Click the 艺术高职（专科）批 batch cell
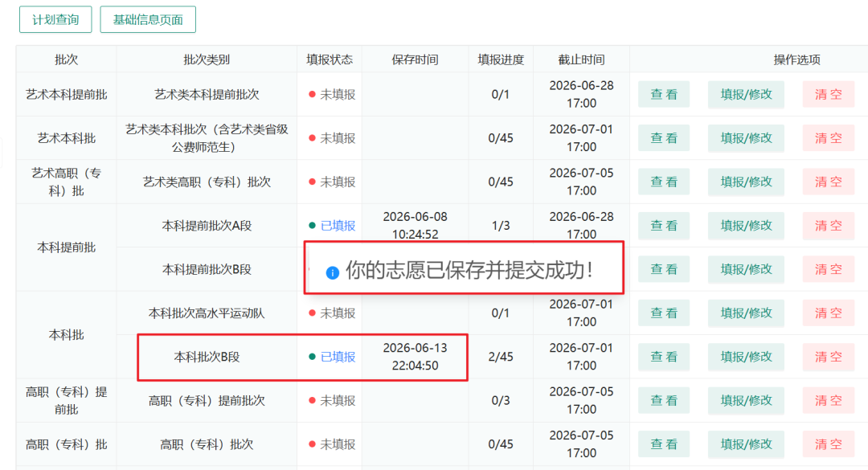The width and height of the screenshot is (868, 470). tap(67, 182)
